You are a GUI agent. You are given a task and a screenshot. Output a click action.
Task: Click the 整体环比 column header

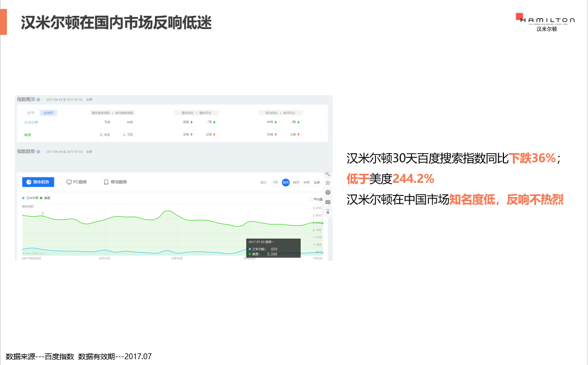pos(205,113)
